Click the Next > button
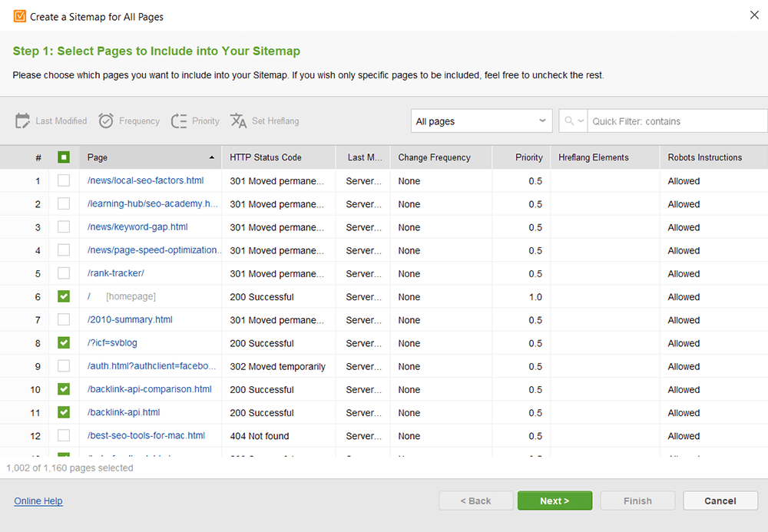The image size is (768, 532). pyautogui.click(x=554, y=501)
